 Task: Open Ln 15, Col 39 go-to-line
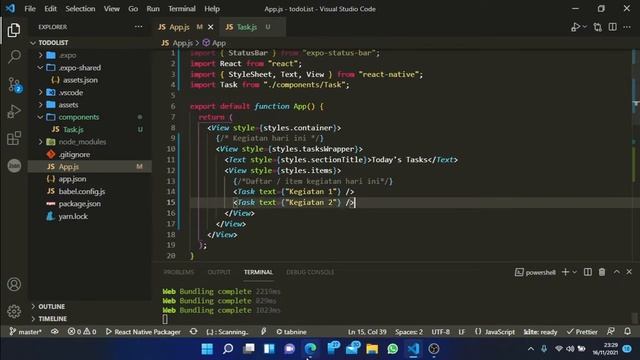367,332
